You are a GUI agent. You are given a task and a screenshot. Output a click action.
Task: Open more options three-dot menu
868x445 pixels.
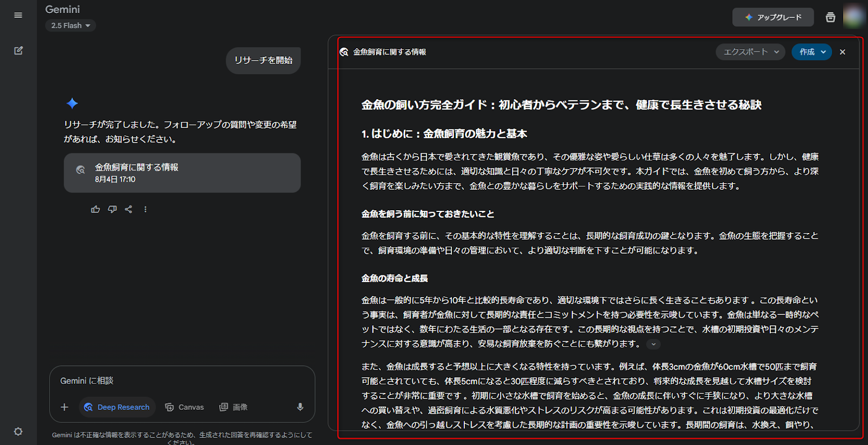(145, 209)
